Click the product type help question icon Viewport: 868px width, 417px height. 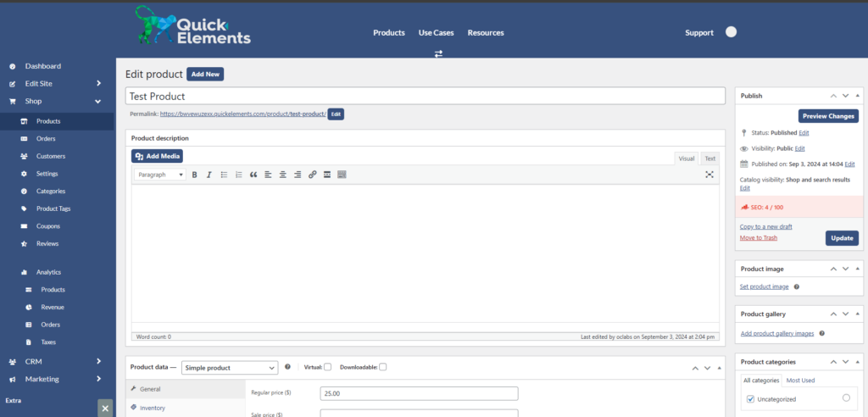[x=287, y=367]
